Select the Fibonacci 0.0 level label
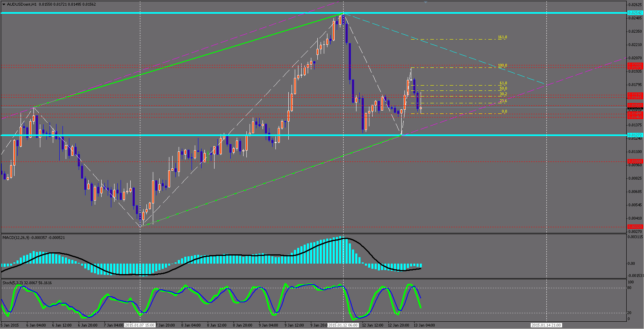The image size is (644, 329). pyautogui.click(x=504, y=111)
